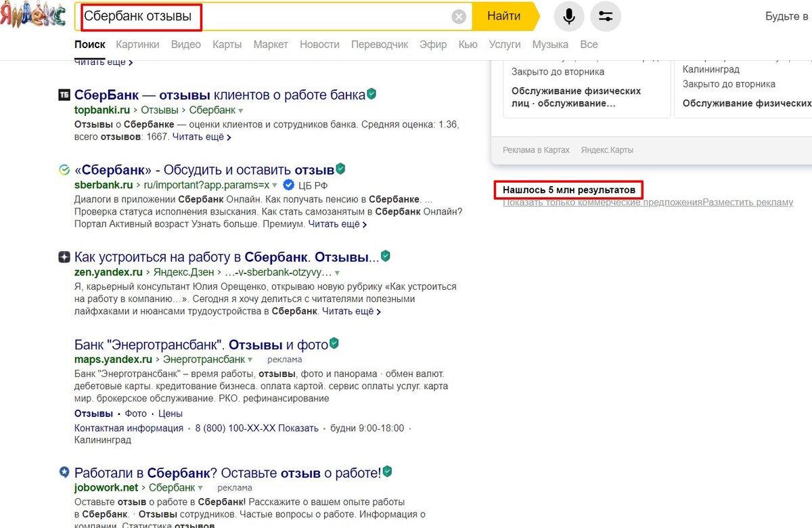Expand the topbanki.ru Сбербанк URL dropdown arrow
Image resolution: width=812 pixels, height=528 pixels.
coord(241,110)
